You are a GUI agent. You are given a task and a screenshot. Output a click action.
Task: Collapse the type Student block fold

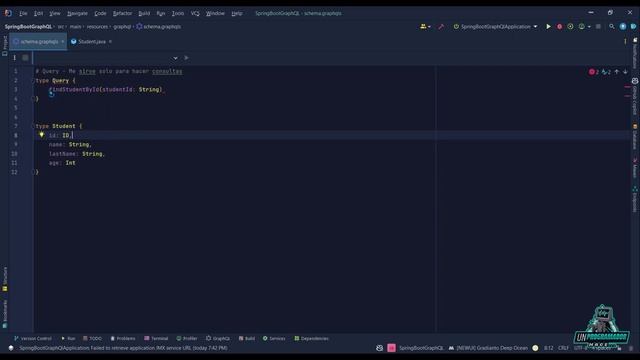(34, 126)
